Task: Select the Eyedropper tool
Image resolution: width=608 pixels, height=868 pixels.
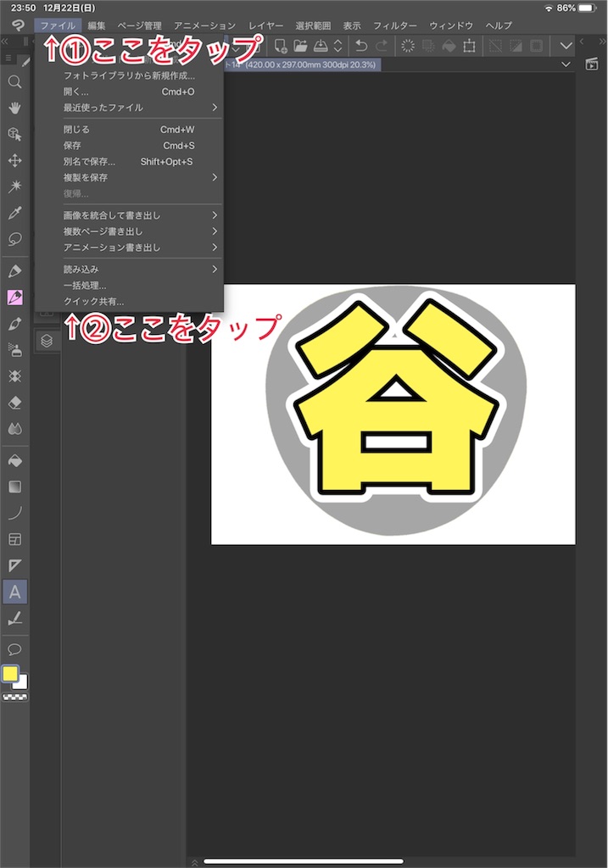Action: pos(15,213)
